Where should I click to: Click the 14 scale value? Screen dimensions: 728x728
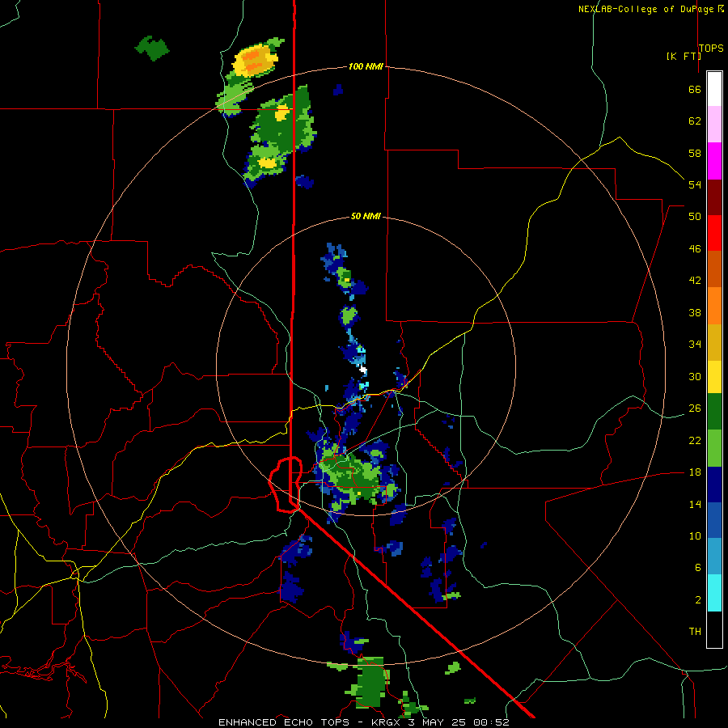coord(695,504)
